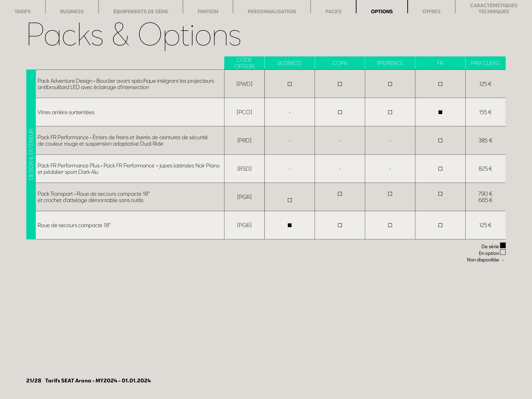Go to the FINITION tab
The image size is (532, 399).
(x=208, y=12)
